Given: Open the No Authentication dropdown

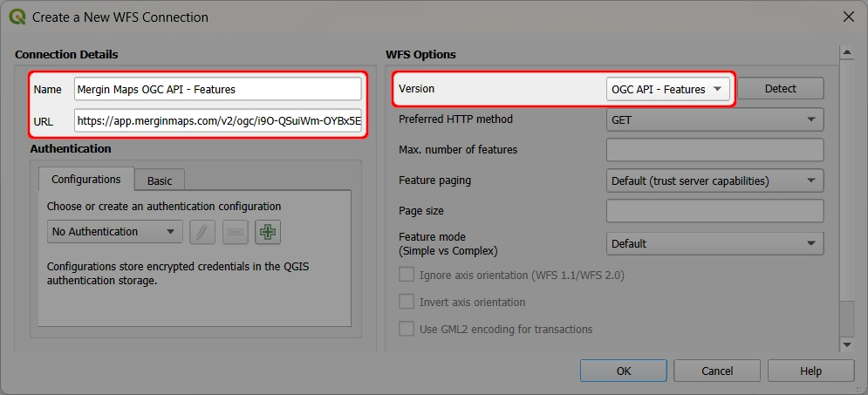Looking at the screenshot, I should coord(114,232).
